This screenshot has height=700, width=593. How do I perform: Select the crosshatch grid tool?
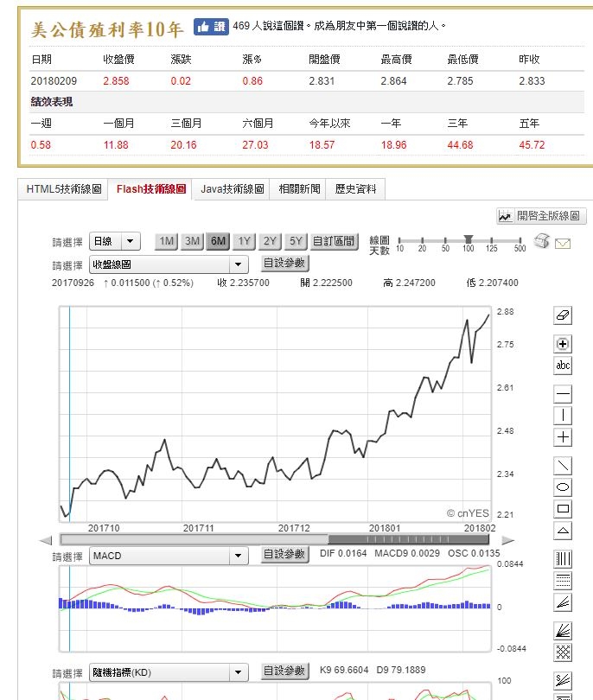563,652
